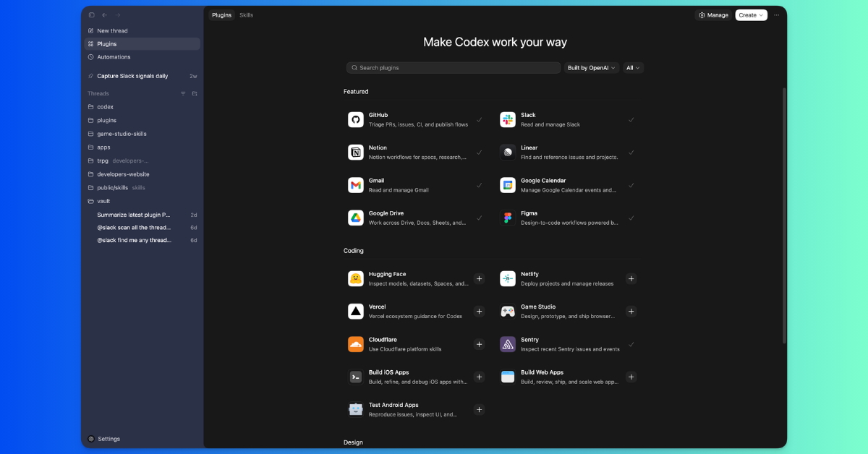
Task: Toggle the GitHub plugin enabled checkmark
Action: [x=480, y=119]
